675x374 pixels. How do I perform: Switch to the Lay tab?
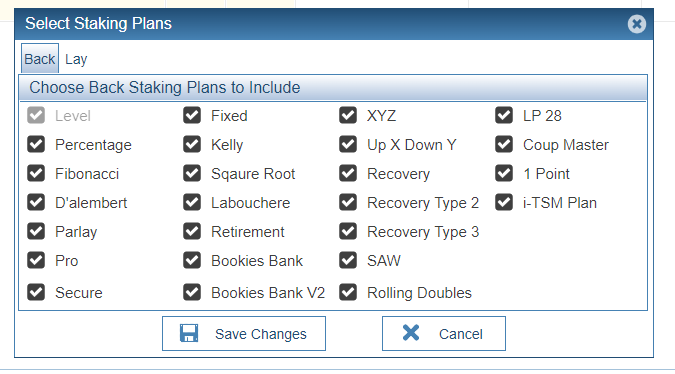(x=76, y=59)
